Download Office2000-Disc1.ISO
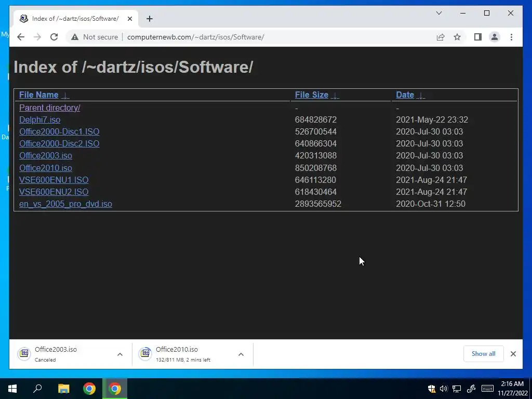 coord(59,131)
